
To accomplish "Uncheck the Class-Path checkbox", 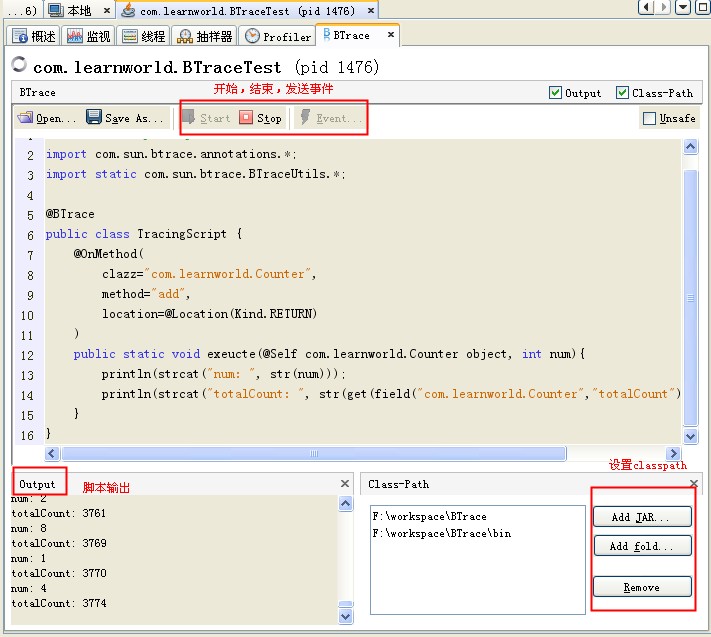I will tap(623, 93).
